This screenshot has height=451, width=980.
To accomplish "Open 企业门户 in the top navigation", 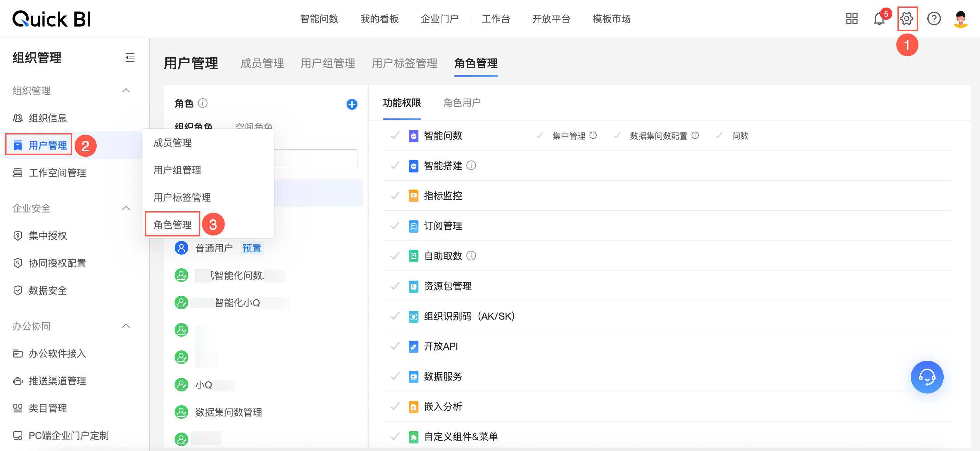I will [439, 18].
